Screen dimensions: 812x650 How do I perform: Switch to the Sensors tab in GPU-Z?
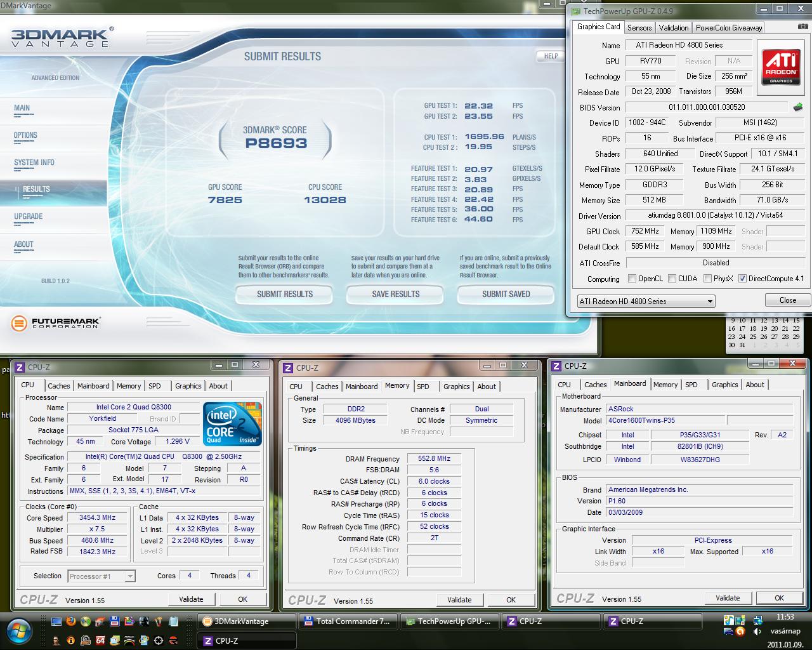click(x=639, y=28)
